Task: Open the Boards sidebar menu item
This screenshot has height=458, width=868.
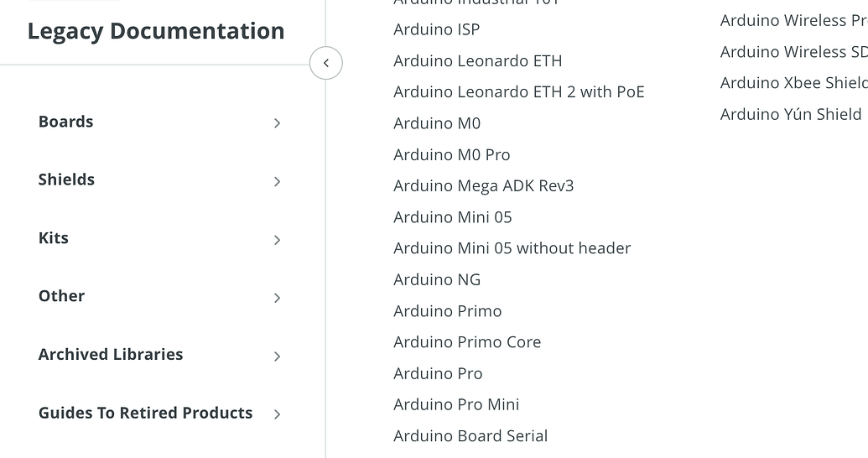Action: click(x=66, y=122)
